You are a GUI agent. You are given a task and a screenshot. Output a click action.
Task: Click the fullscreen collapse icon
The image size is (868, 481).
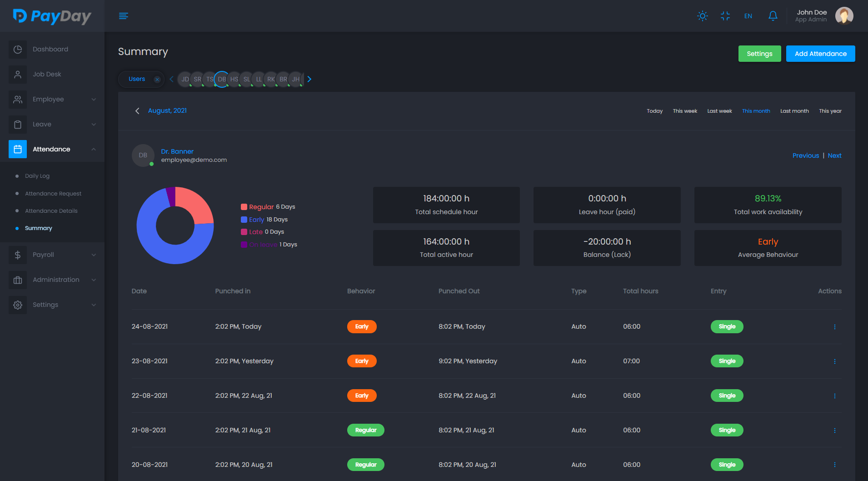coord(725,16)
